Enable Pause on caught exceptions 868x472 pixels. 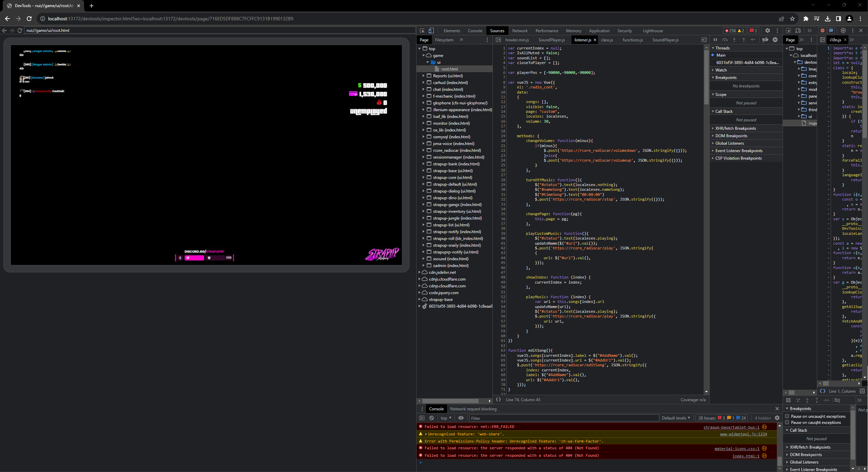787,423
